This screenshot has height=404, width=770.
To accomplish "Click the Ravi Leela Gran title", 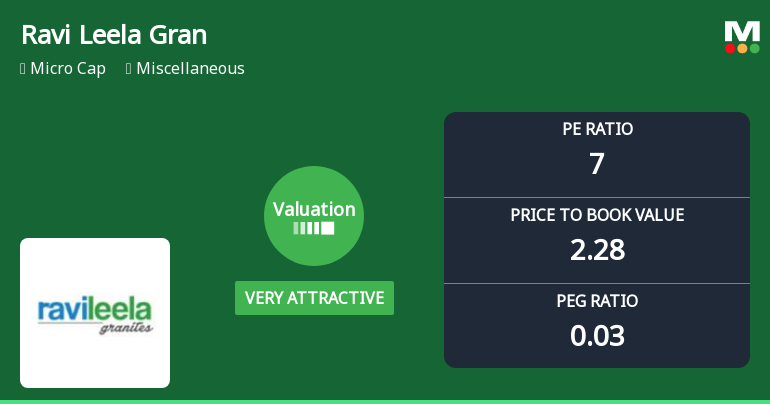I will (114, 35).
